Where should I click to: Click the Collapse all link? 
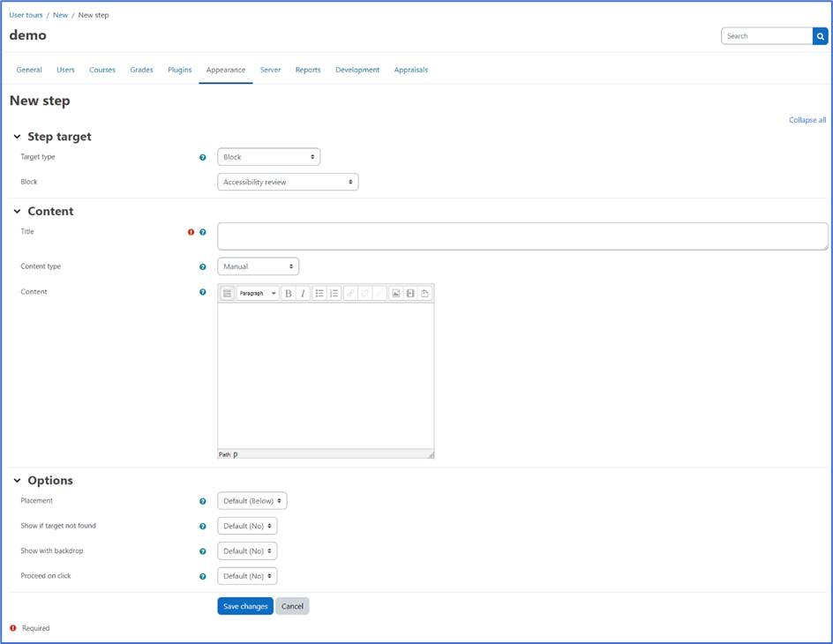point(807,120)
